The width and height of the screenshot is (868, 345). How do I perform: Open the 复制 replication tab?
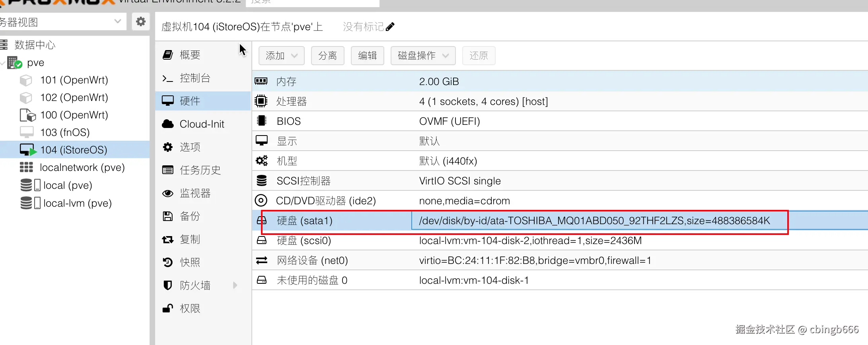point(203,239)
